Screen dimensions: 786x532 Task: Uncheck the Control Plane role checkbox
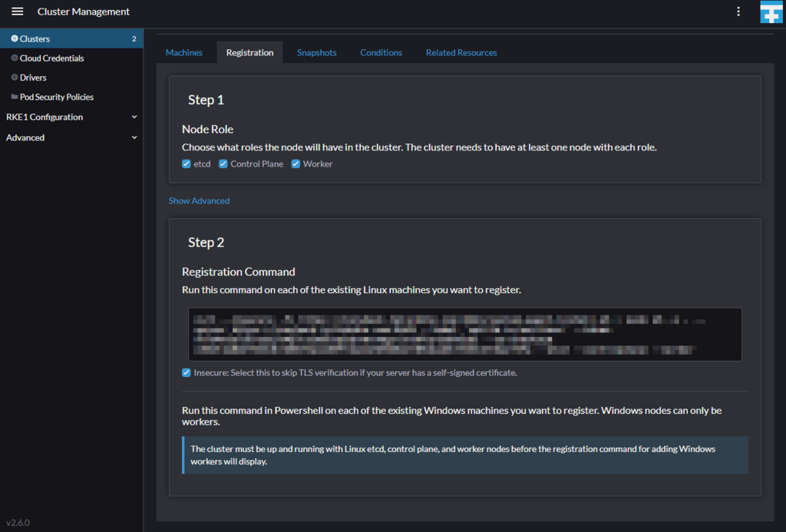pos(223,164)
